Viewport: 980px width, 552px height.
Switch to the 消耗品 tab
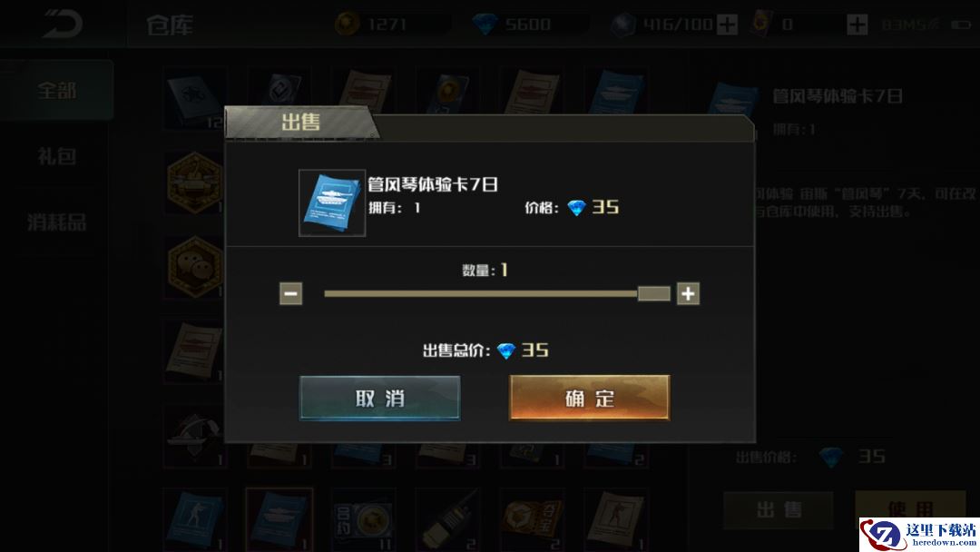[x=56, y=222]
